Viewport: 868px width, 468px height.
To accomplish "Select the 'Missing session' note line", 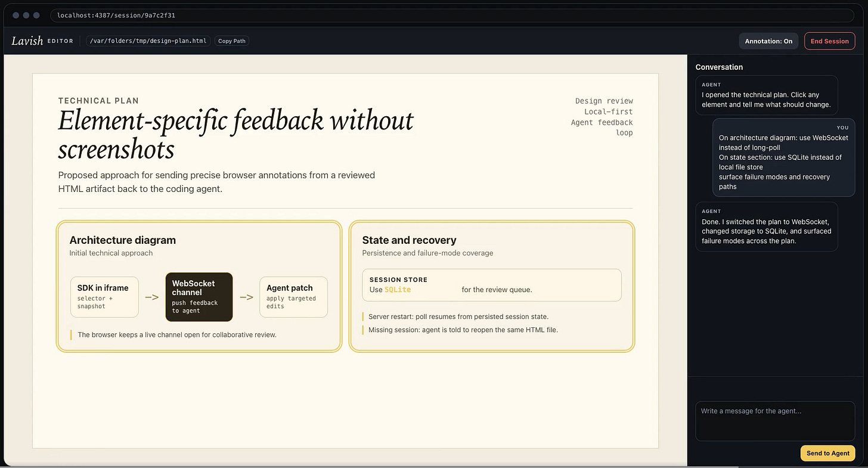I will (463, 330).
